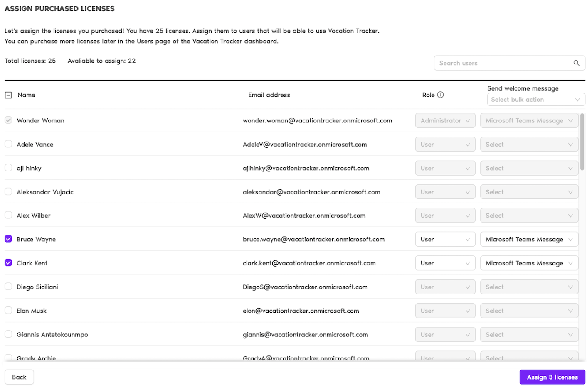
Task: Uncheck the Clark Kent checkbox
Action: pyautogui.click(x=8, y=263)
